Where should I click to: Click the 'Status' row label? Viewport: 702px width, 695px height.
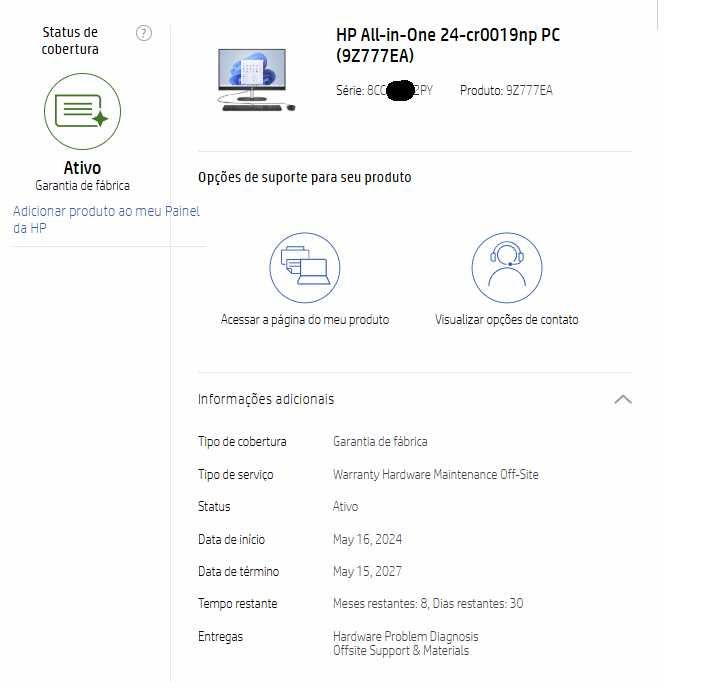tap(214, 506)
